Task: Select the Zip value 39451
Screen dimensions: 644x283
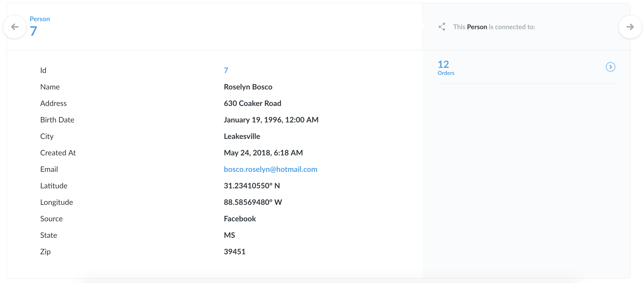Action: 234,251
